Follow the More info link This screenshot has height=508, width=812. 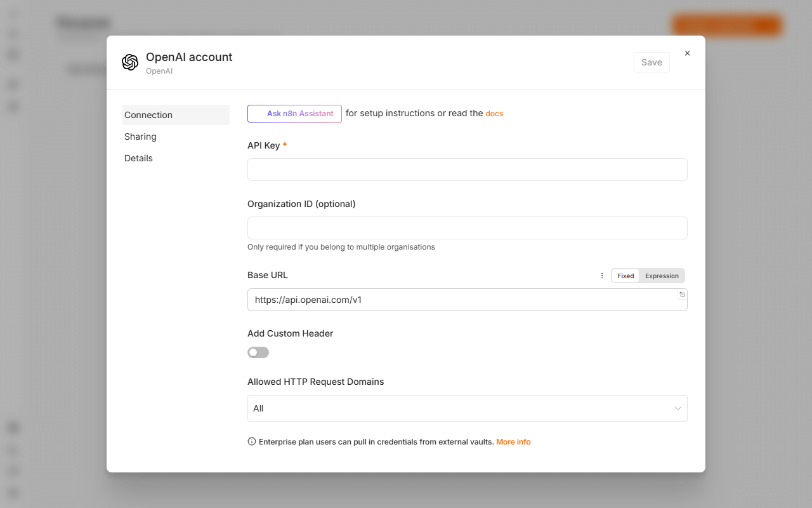tap(513, 442)
